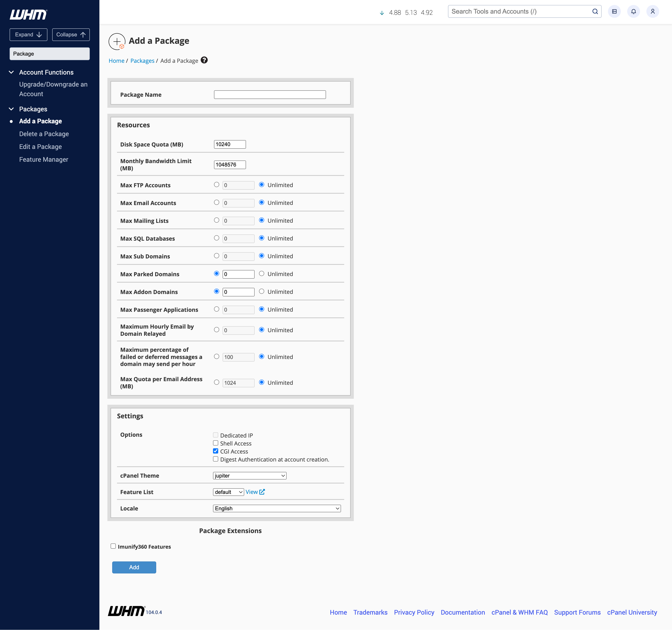Open the Locale dropdown
This screenshot has height=630, width=672.
(277, 508)
